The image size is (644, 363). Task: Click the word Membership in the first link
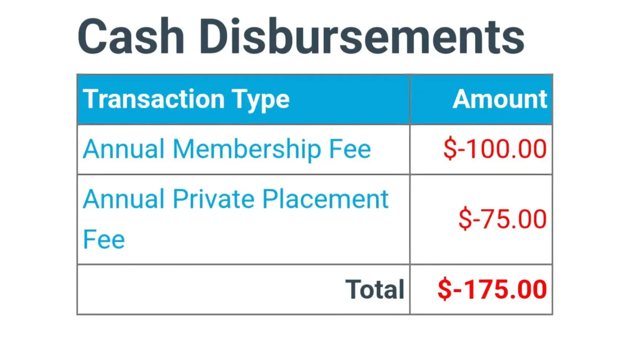pyautogui.click(x=247, y=149)
